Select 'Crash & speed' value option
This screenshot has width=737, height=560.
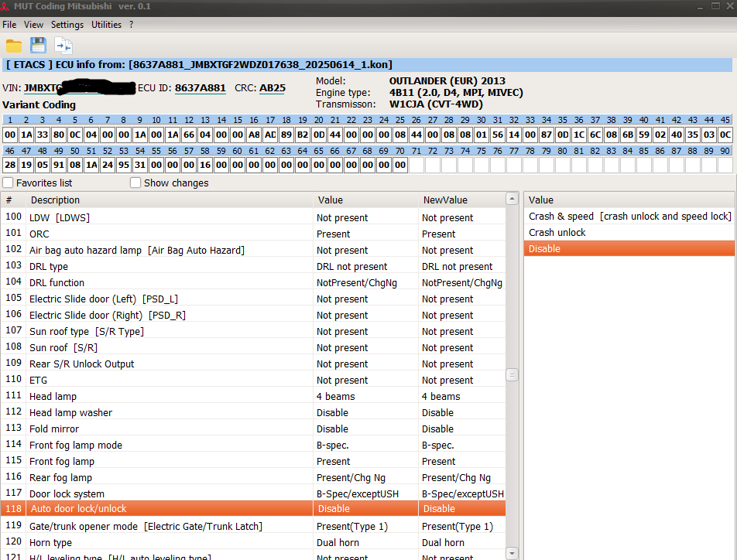(629, 216)
